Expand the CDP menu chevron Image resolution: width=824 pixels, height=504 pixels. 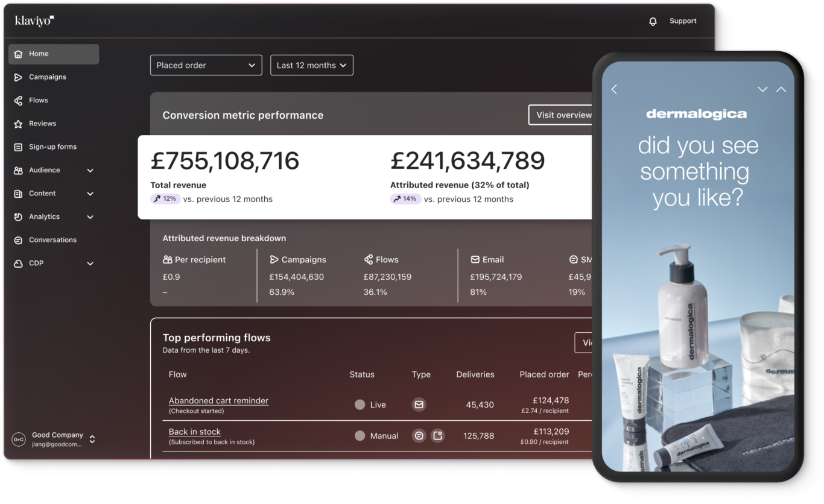pos(90,263)
